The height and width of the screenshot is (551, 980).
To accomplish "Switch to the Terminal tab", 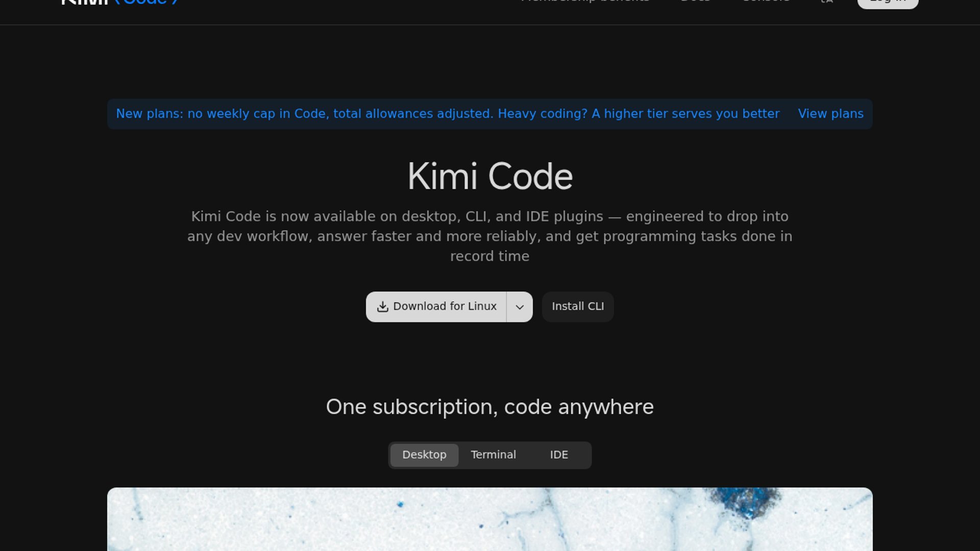I will [493, 455].
